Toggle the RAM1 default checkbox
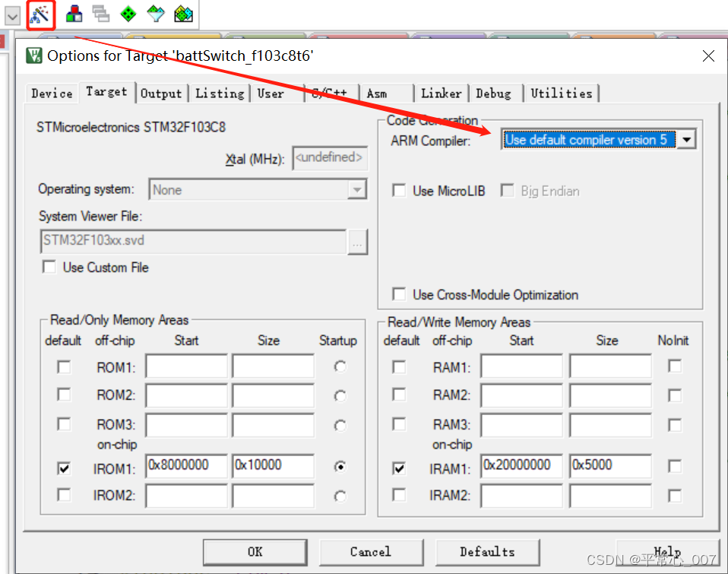Screen dimensions: 728x574 click(x=399, y=367)
